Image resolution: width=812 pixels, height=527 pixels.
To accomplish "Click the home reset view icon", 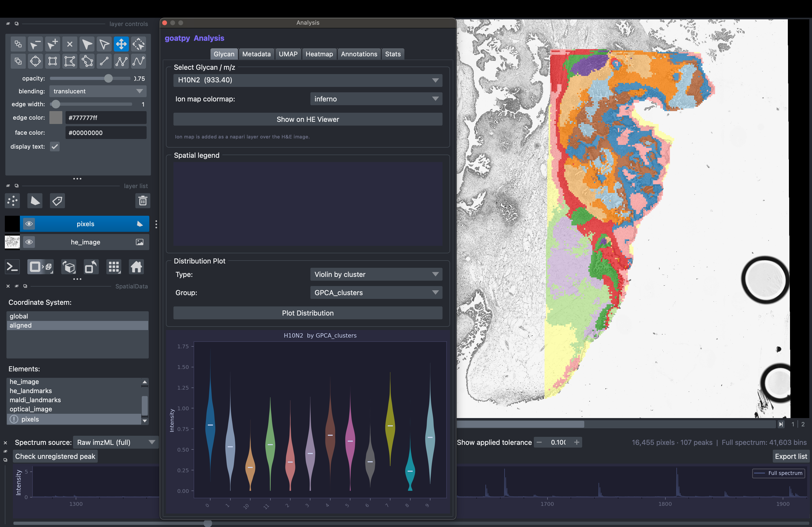I will coord(136,267).
